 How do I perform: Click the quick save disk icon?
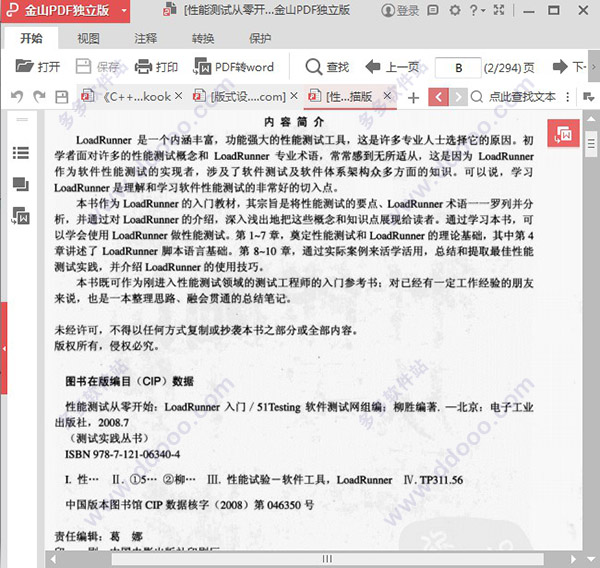click(x=62, y=97)
